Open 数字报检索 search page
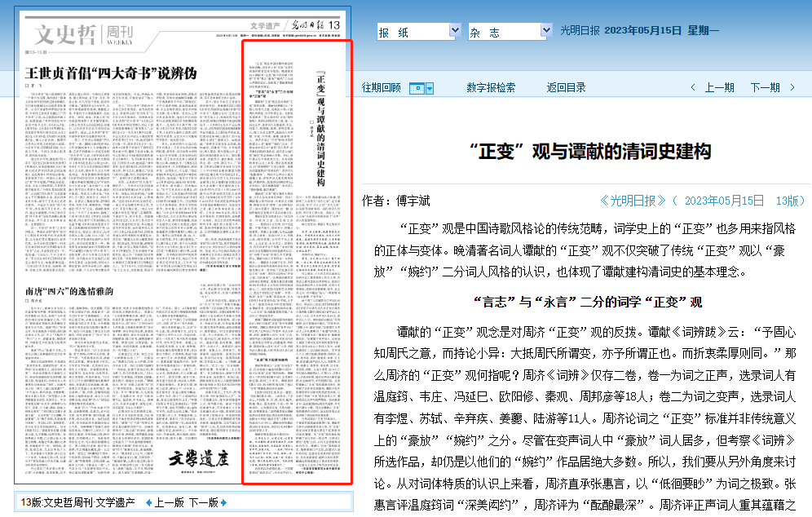Screen dimensions: 812x517 (x=491, y=88)
